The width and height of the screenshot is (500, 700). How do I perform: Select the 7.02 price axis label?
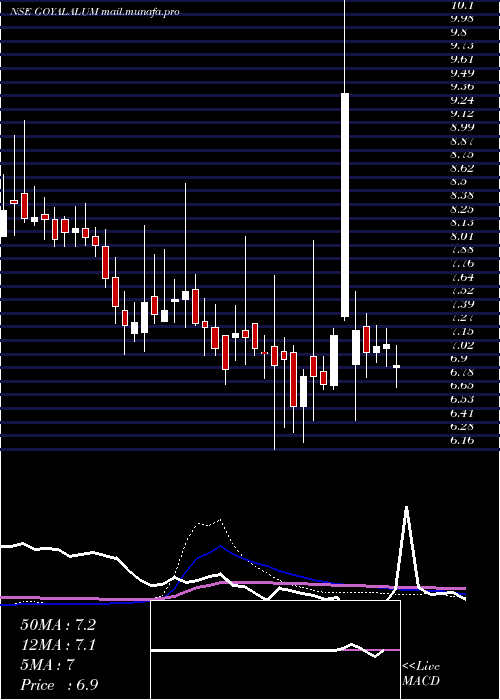click(x=462, y=345)
